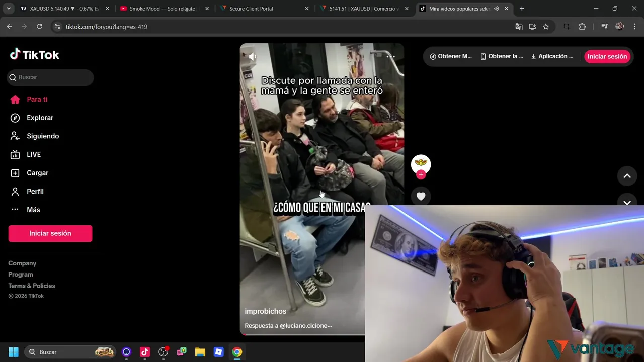
Task: Open the tab search dropdown arrow
Action: (9, 9)
